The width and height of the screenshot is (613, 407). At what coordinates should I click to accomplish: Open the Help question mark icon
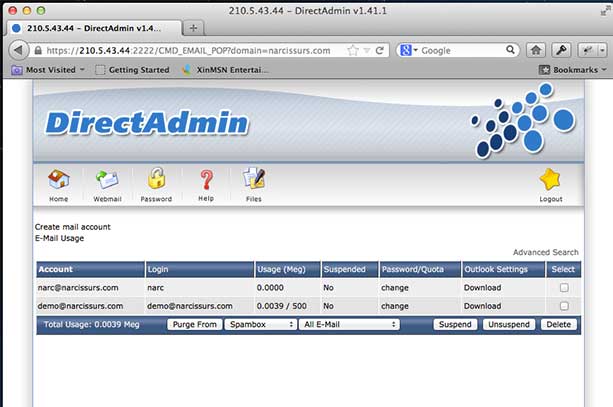[x=206, y=179]
